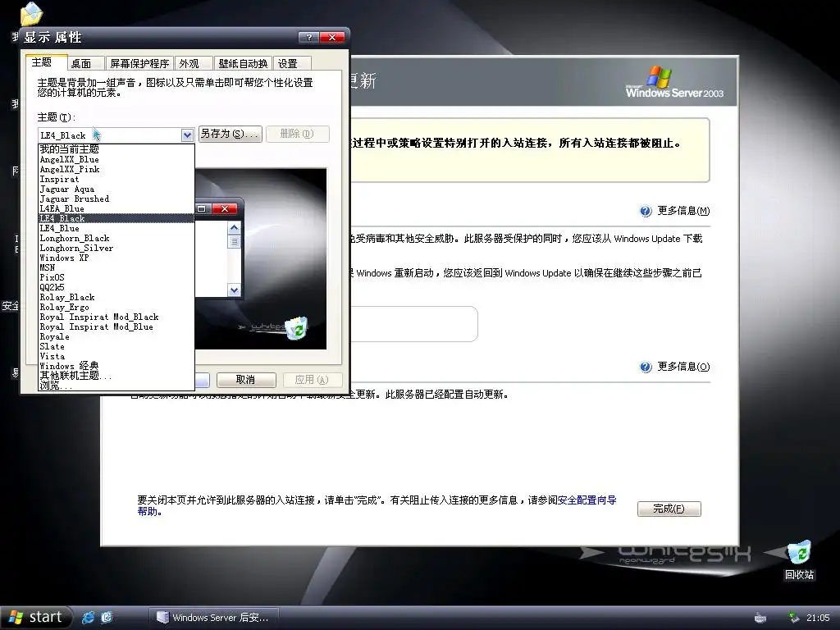Choose AngelXX_Pink theme
The width and height of the screenshot is (840, 630).
[116, 169]
